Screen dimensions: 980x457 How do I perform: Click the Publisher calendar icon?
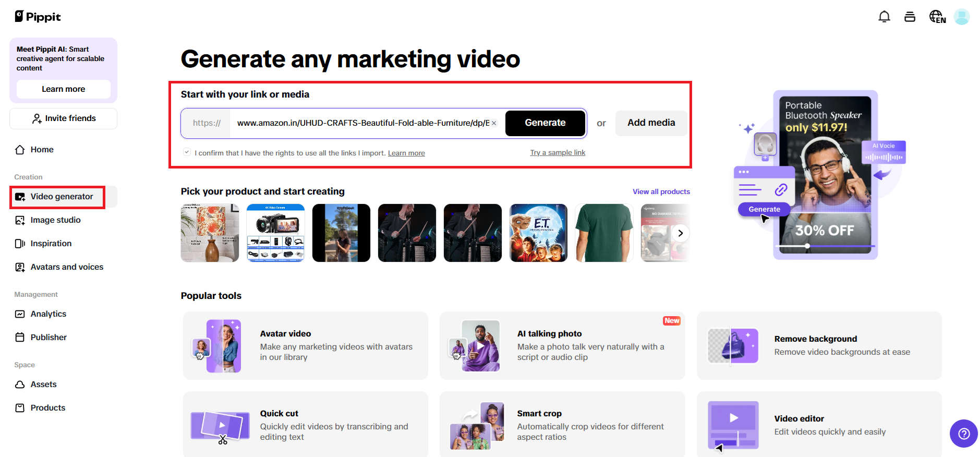click(20, 338)
